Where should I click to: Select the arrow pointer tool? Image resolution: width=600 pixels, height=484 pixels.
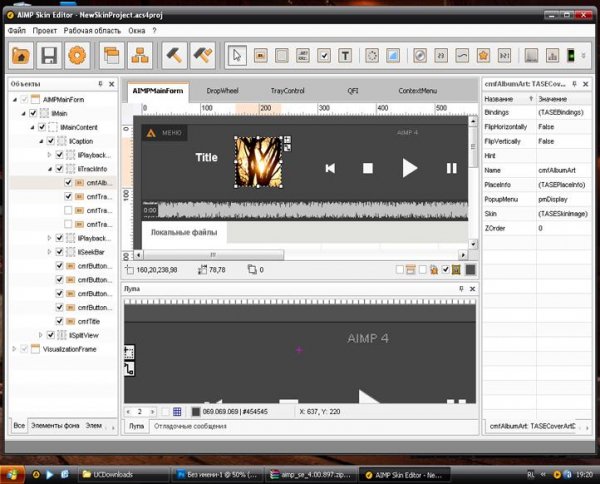click(x=237, y=56)
